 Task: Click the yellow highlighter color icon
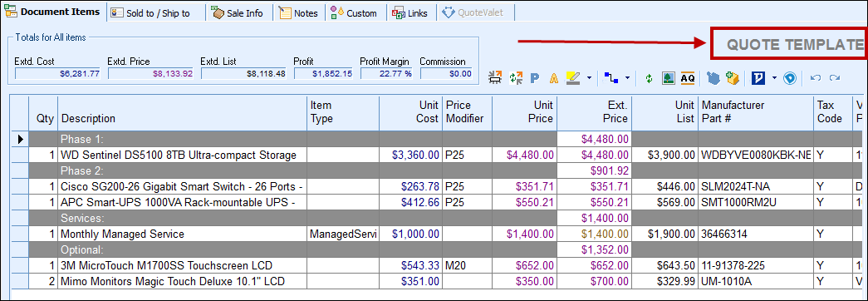[x=573, y=78]
